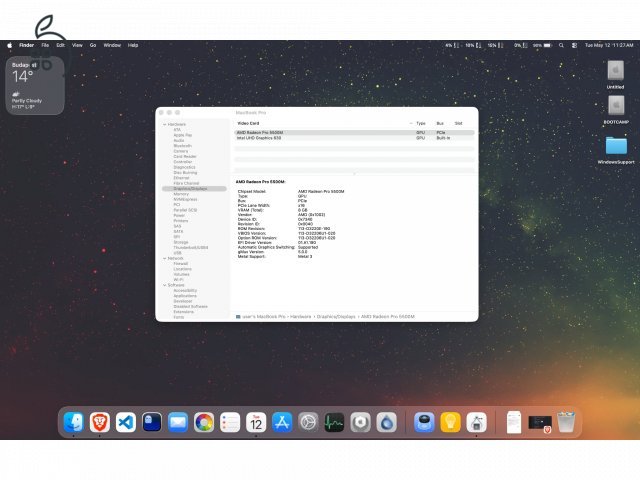Open the water drop app in Dock
This screenshot has height=480, width=640.
point(387,422)
